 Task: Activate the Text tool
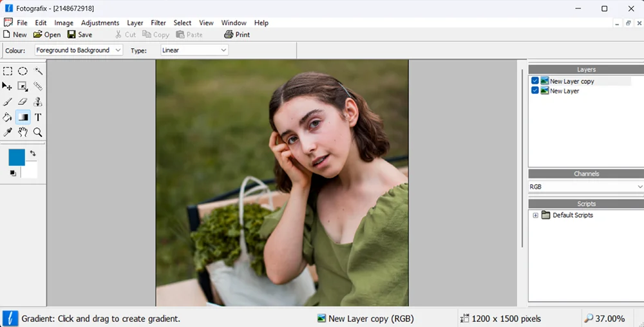[x=38, y=117]
